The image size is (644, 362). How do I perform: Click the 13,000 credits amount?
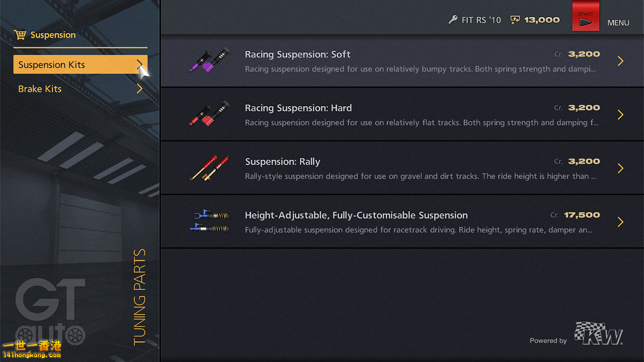click(542, 20)
